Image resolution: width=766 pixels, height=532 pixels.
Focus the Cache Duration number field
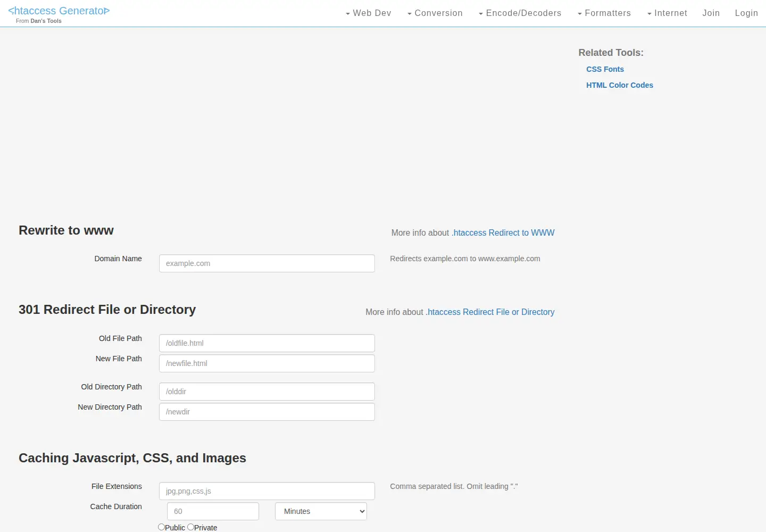click(213, 511)
